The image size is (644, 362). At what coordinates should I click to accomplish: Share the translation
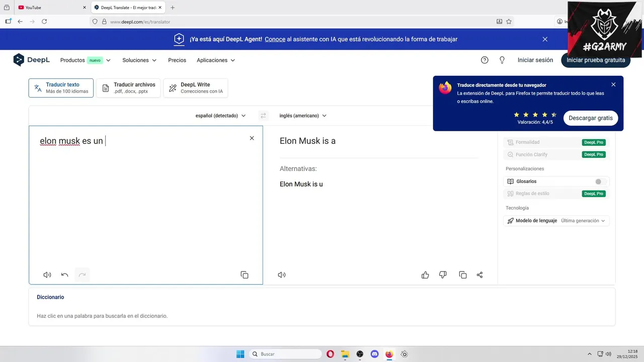tap(479, 275)
